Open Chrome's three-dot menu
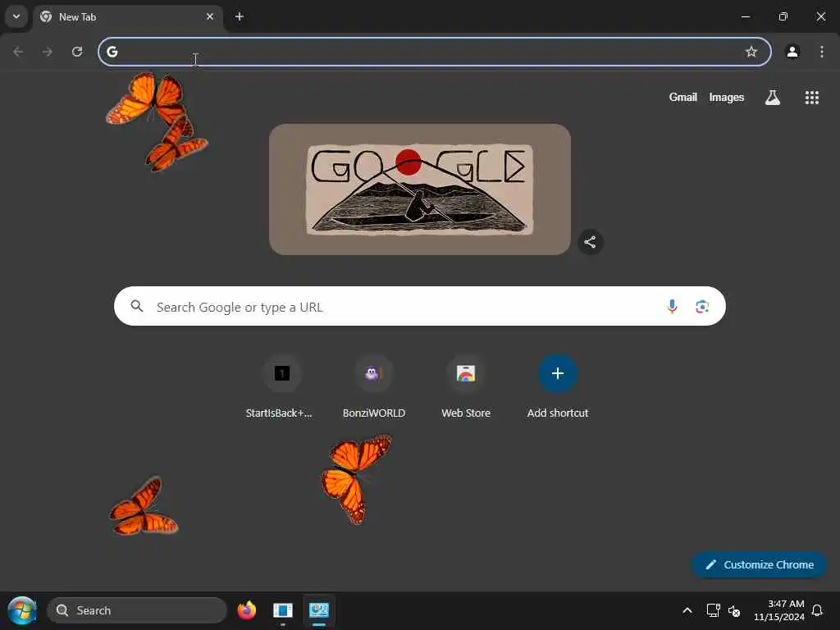The width and height of the screenshot is (840, 630). pos(822,52)
